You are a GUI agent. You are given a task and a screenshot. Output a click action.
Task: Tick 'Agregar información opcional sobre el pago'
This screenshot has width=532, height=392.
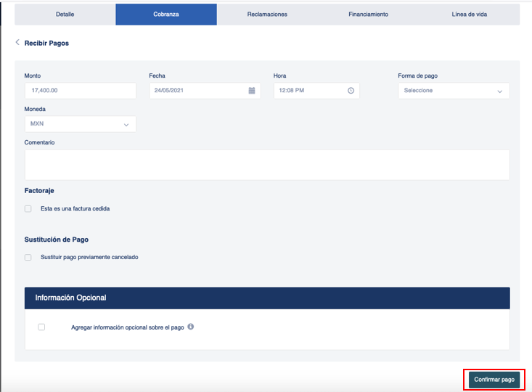point(41,327)
